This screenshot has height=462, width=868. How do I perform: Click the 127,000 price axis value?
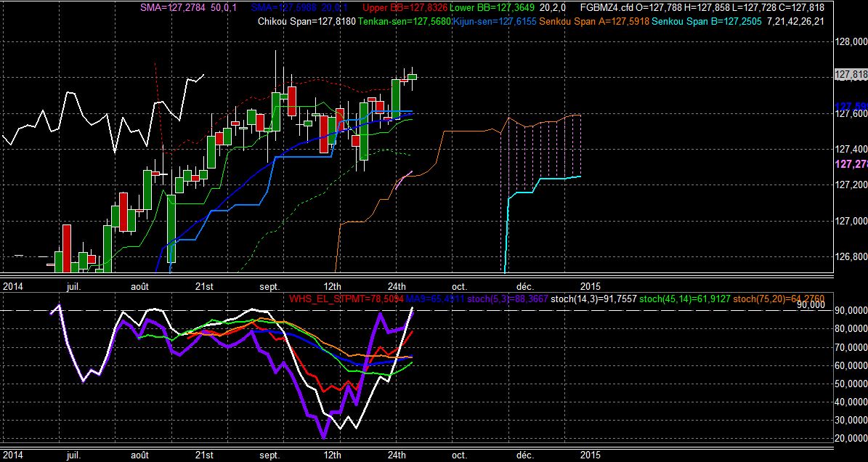(851, 222)
